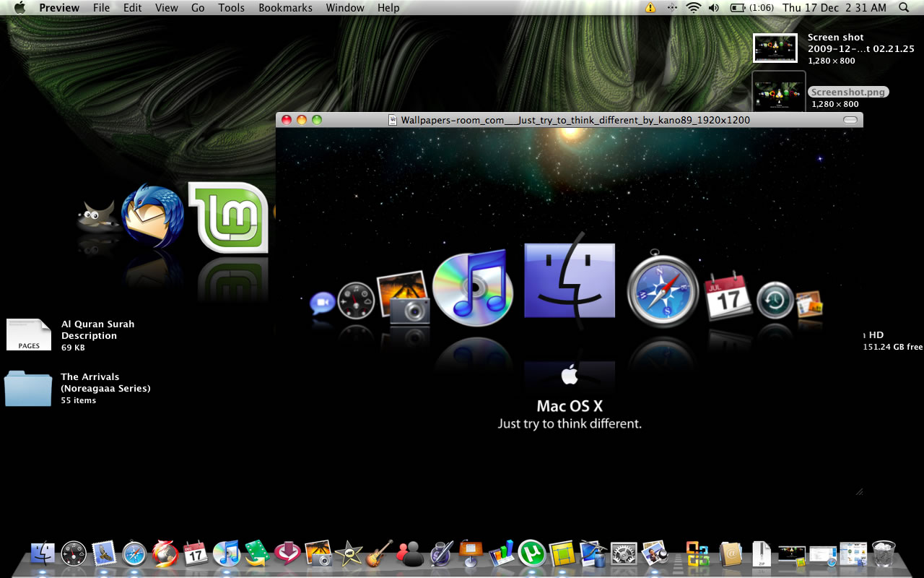Click the yellow warning status icon
This screenshot has height=578, width=924.
(650, 8)
